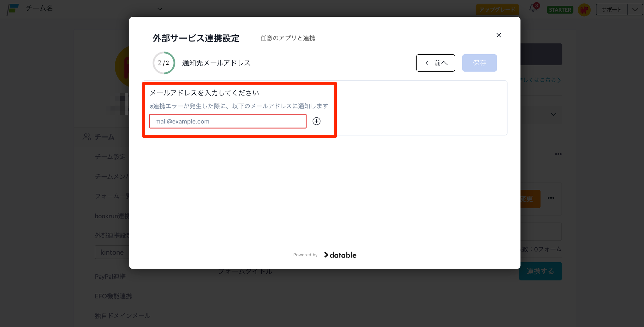Click the notification bell icon

click(x=533, y=8)
